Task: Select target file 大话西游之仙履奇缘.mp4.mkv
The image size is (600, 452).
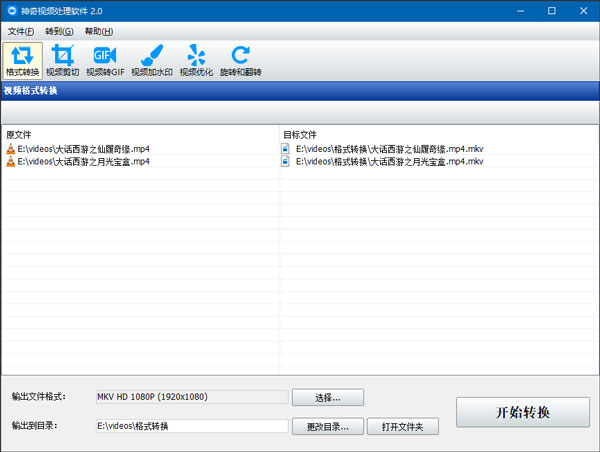Action: coord(390,149)
